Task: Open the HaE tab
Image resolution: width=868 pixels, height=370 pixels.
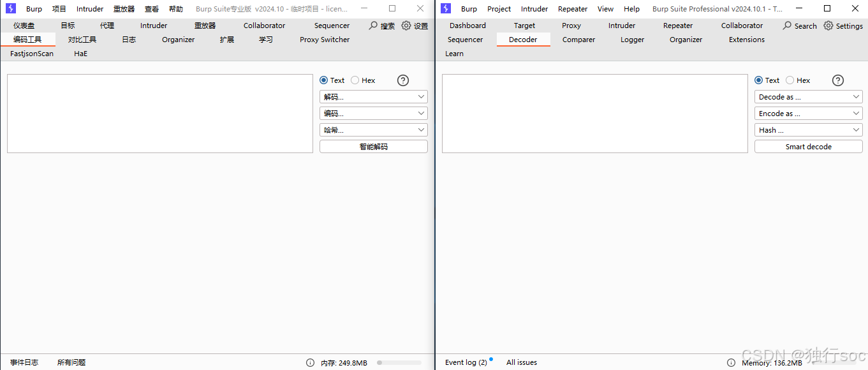Action: (x=81, y=54)
